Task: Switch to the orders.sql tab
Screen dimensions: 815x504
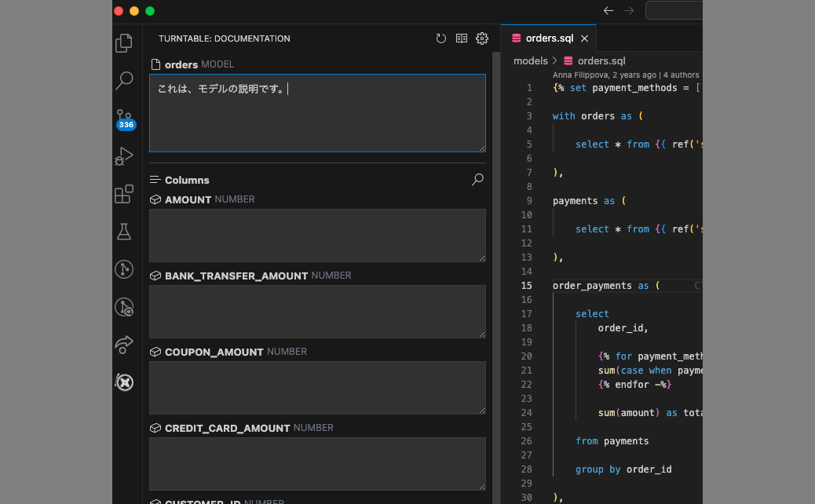Action: 549,38
